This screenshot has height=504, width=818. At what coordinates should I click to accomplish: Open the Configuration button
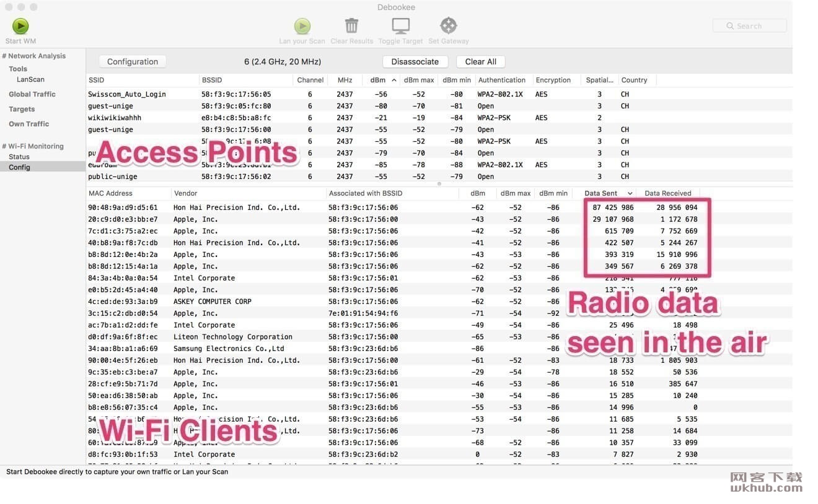click(133, 61)
